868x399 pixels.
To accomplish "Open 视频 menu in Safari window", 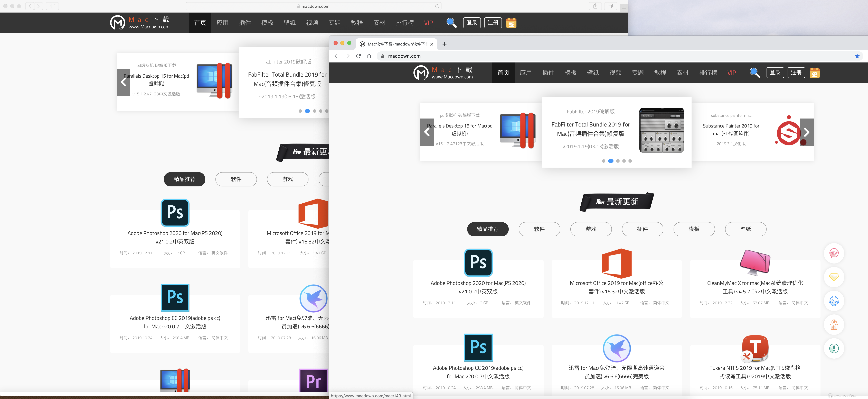I will 312,23.
